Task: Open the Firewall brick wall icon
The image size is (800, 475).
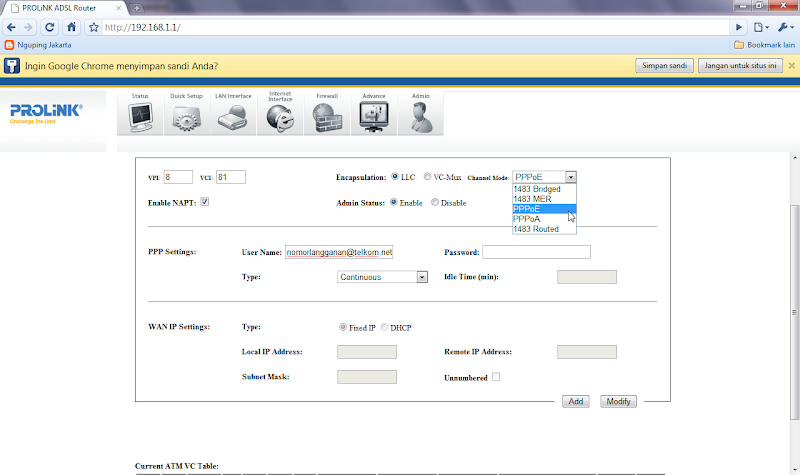Action: pos(327,118)
